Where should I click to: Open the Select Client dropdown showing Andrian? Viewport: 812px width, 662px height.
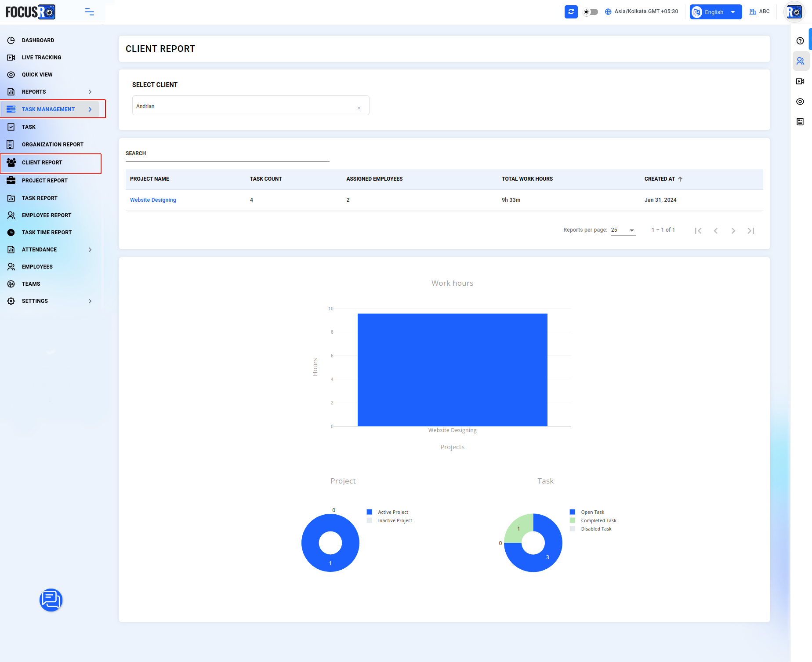tap(250, 105)
